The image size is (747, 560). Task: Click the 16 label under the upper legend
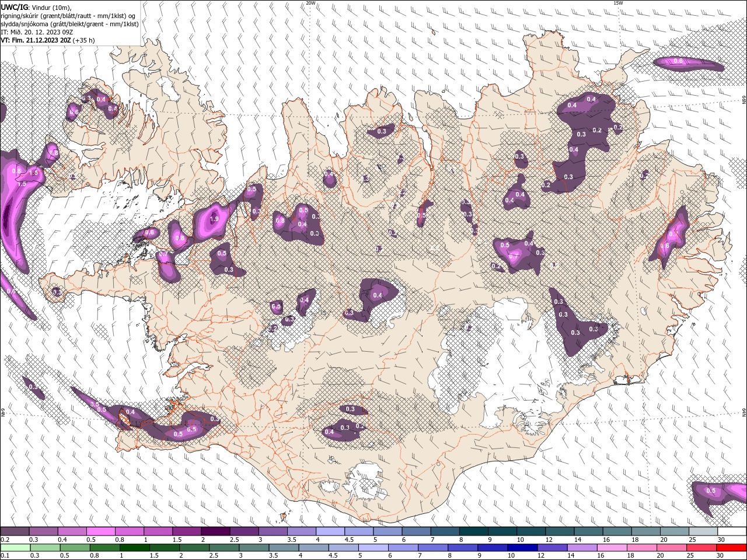click(607, 540)
